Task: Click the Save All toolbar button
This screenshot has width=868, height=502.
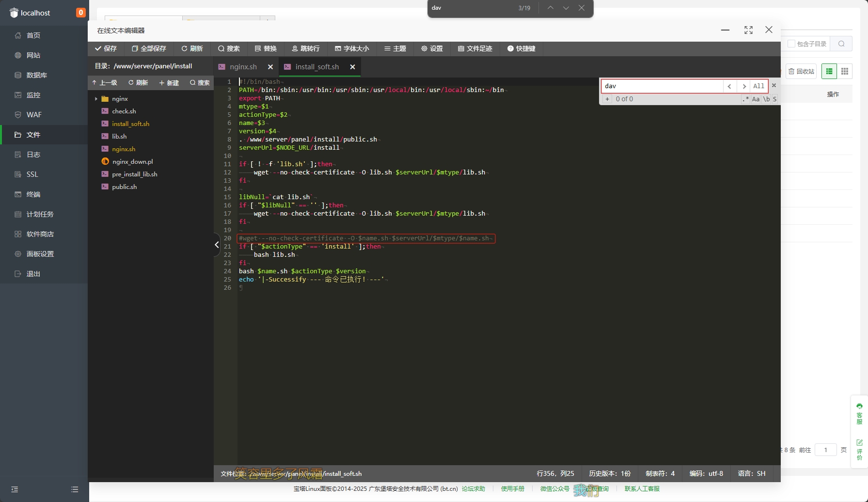Action: pyautogui.click(x=149, y=48)
